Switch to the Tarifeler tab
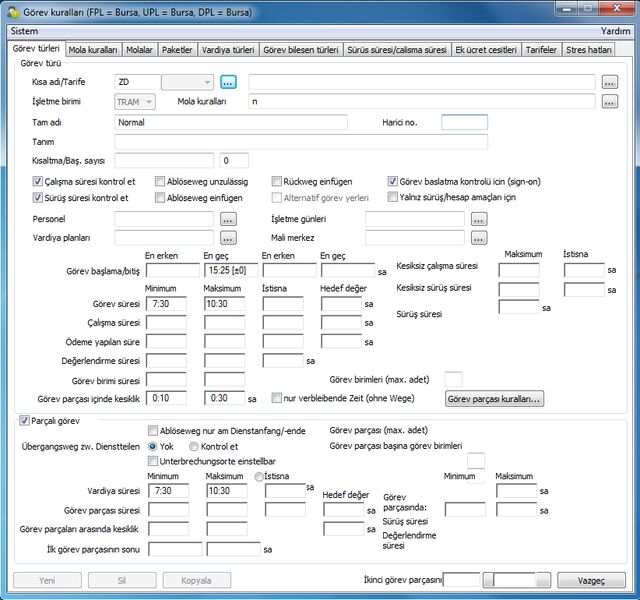 pos(541,50)
